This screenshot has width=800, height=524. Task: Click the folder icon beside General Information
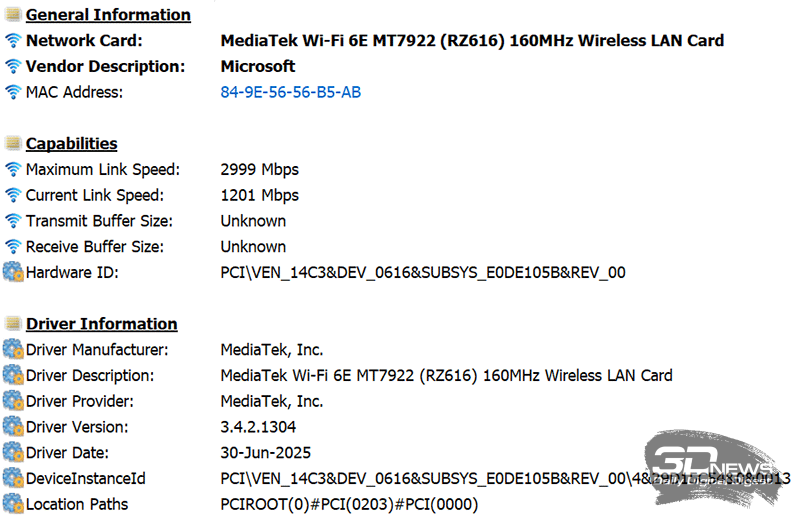coord(13,15)
